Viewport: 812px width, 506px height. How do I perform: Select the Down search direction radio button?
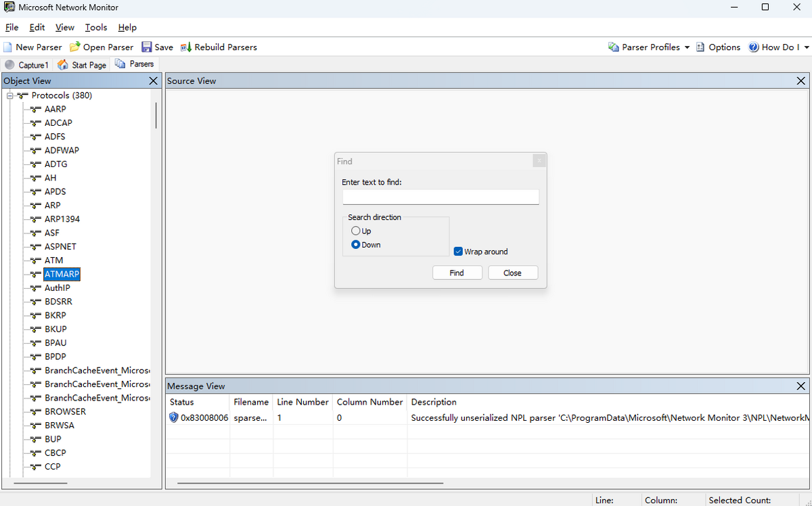click(x=356, y=245)
